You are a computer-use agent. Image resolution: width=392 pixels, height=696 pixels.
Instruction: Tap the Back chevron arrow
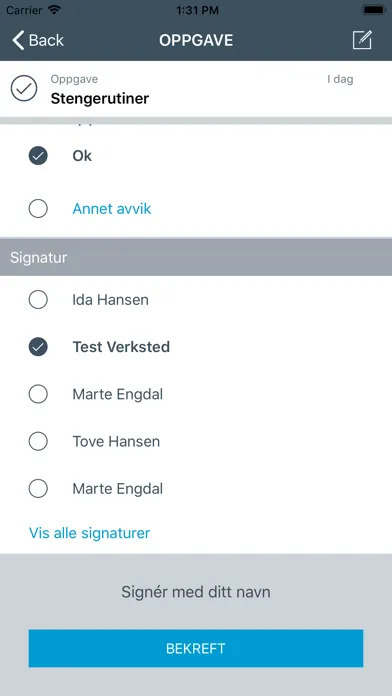(x=18, y=40)
